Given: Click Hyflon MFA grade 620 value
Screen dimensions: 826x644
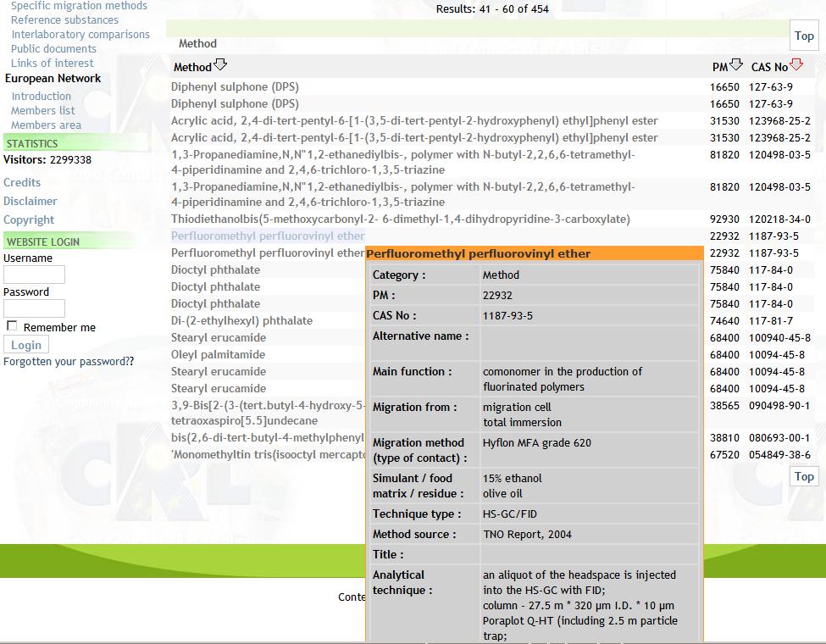Looking at the screenshot, I should (537, 443).
